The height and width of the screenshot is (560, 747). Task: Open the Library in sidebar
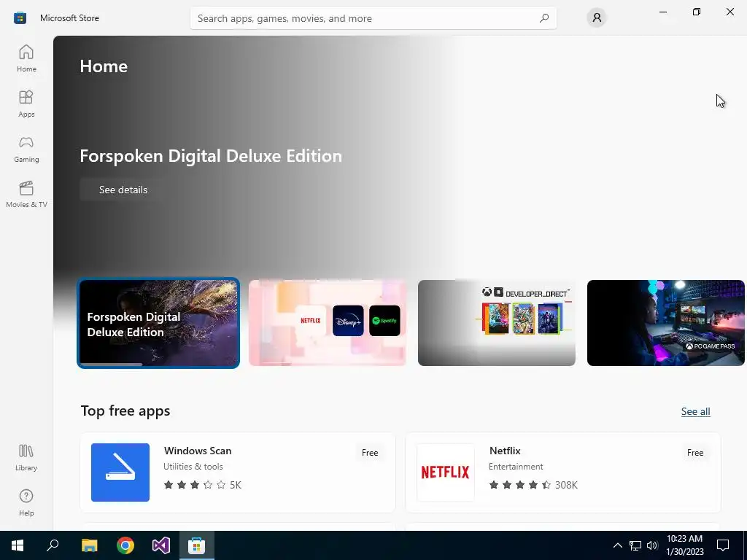coord(26,458)
